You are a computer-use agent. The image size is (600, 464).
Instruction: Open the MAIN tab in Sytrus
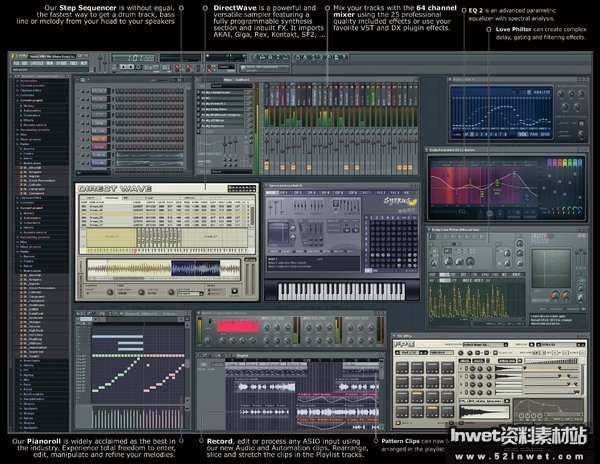point(272,192)
